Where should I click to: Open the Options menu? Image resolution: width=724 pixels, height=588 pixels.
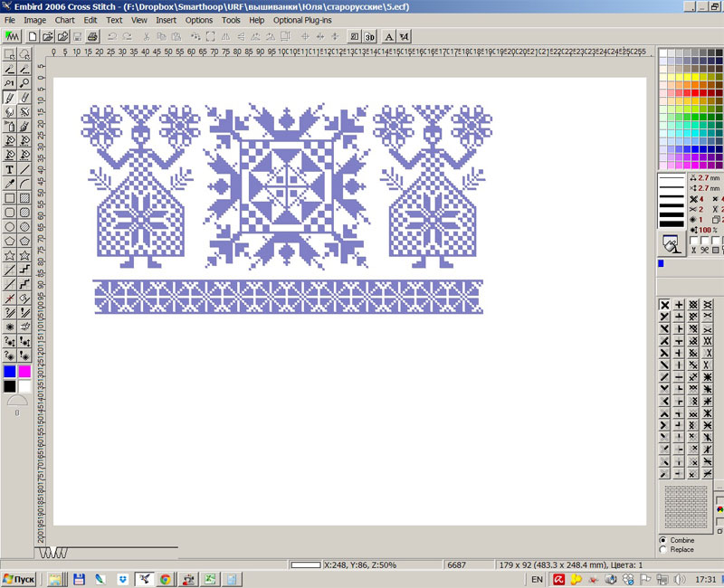tap(199, 20)
